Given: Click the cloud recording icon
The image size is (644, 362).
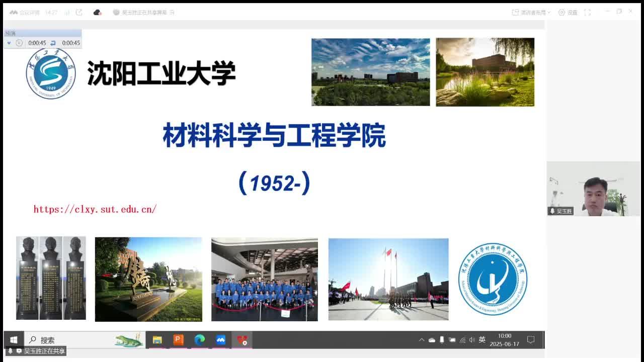Looking at the screenshot, I should tap(98, 13).
